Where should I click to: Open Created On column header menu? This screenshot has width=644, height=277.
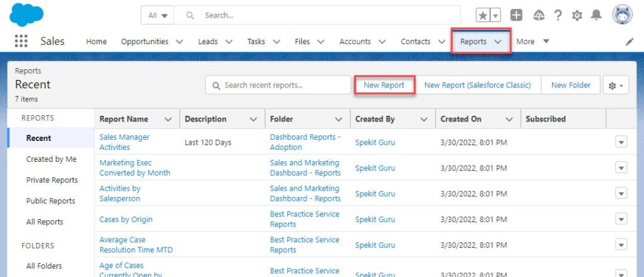click(509, 119)
